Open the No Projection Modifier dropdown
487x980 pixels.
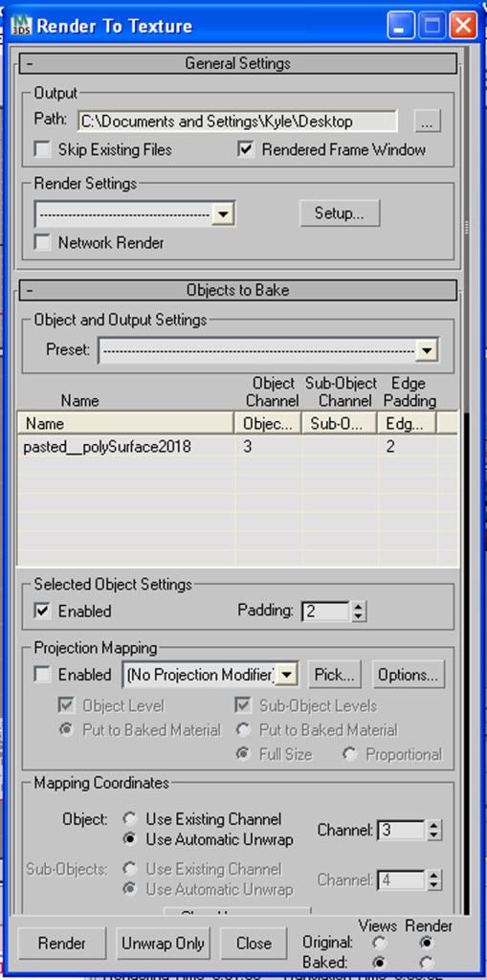coord(287,675)
